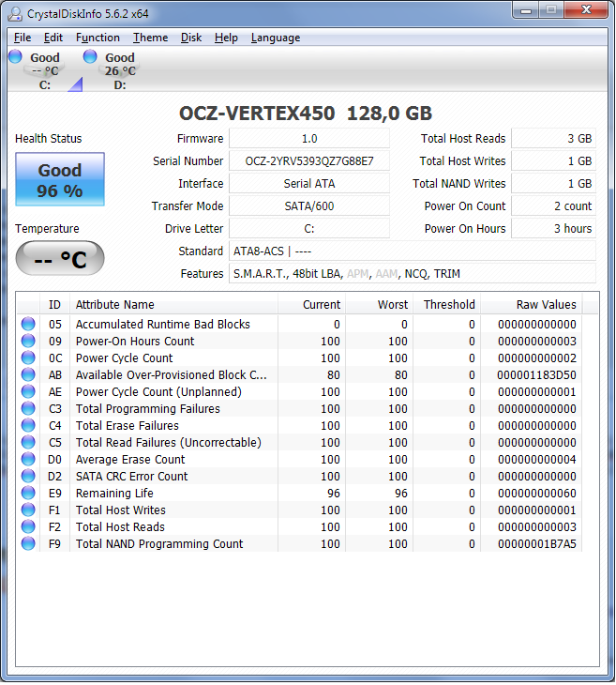The width and height of the screenshot is (616, 685).
Task: Click the ID column header
Action: pos(54,304)
